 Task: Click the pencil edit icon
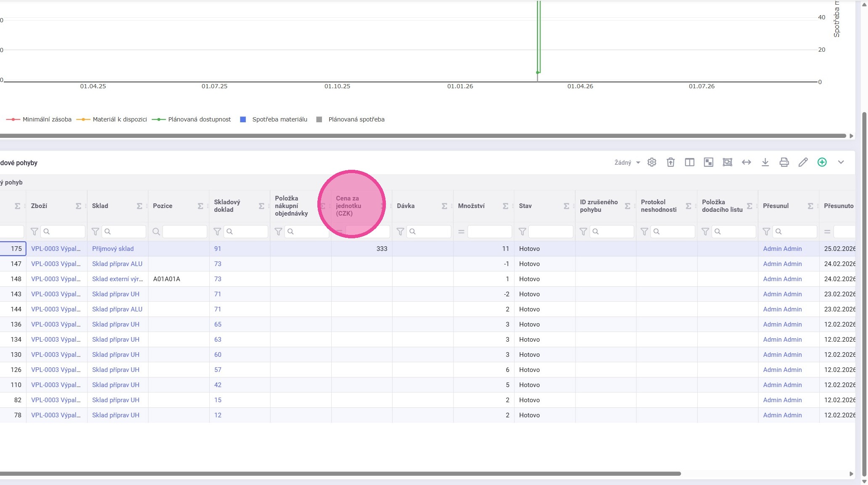[x=803, y=162]
